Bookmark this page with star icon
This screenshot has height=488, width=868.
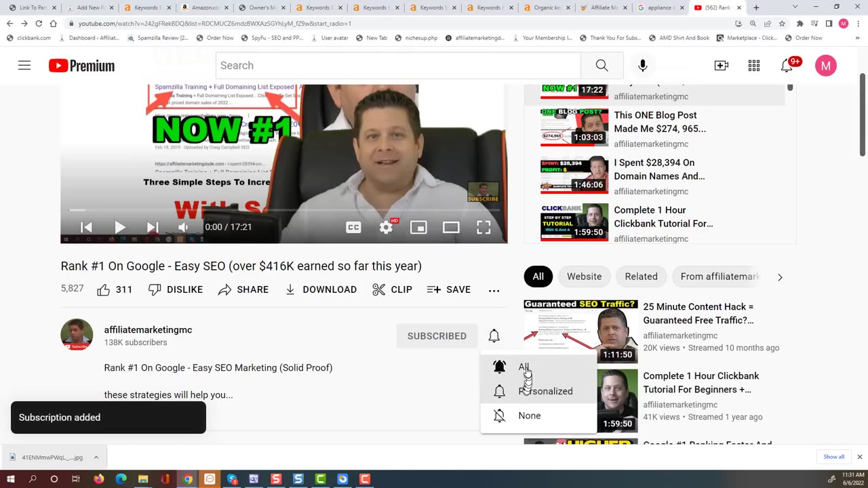[782, 23]
